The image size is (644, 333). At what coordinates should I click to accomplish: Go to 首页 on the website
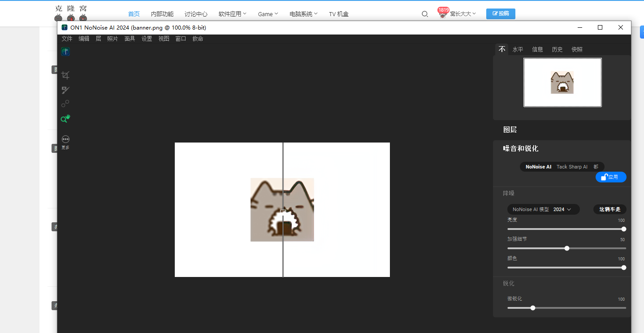134,14
